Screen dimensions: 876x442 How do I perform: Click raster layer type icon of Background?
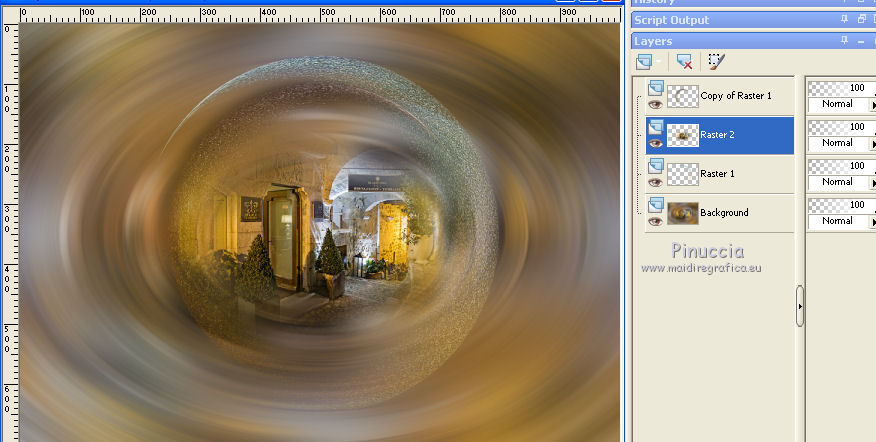coord(656,206)
